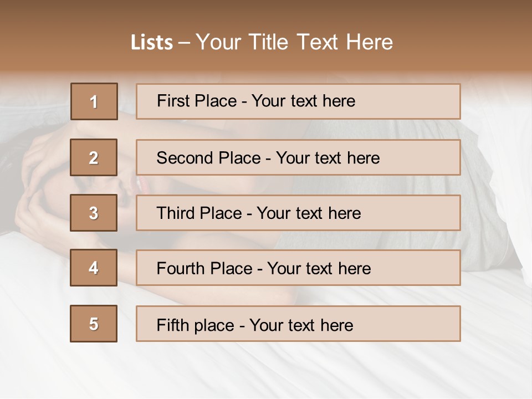Click the number 1 box
This screenshot has height=399, width=532.
tap(94, 101)
